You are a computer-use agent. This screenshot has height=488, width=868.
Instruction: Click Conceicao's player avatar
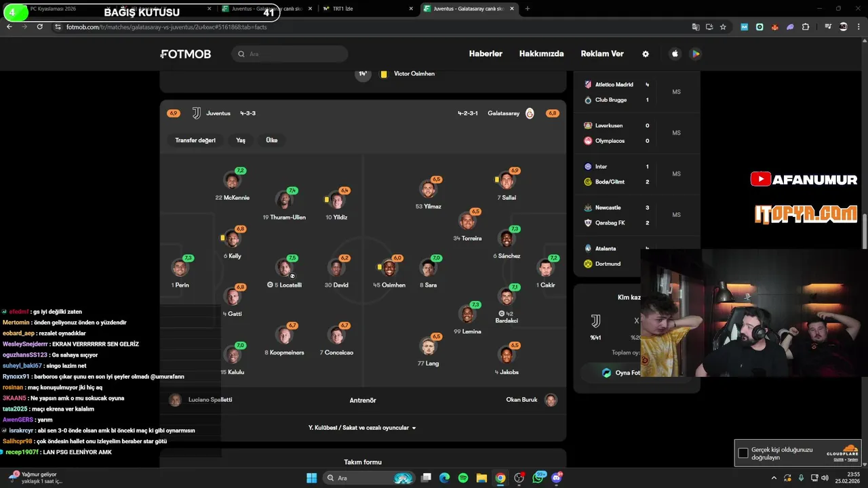click(337, 335)
